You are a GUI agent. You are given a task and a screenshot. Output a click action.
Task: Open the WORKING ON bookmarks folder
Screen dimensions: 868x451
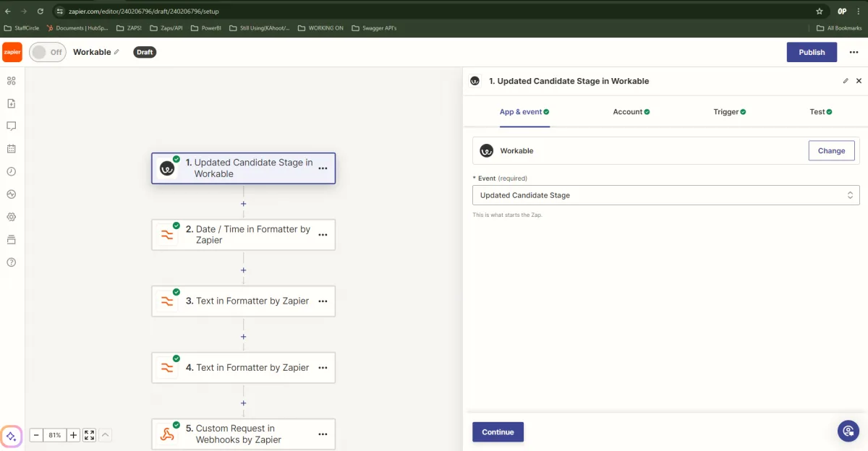coord(320,28)
